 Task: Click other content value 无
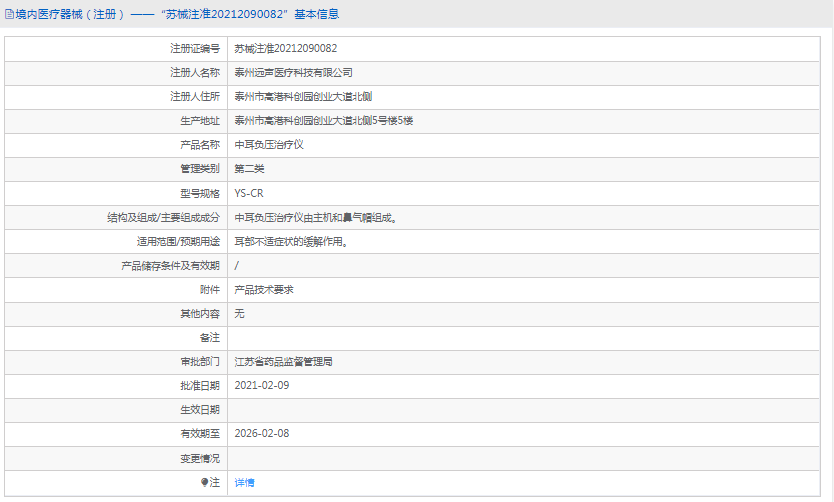[239, 313]
